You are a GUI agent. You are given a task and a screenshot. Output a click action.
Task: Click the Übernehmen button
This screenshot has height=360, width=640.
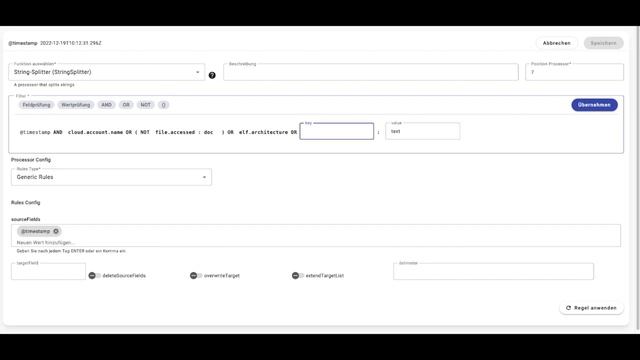pos(594,105)
